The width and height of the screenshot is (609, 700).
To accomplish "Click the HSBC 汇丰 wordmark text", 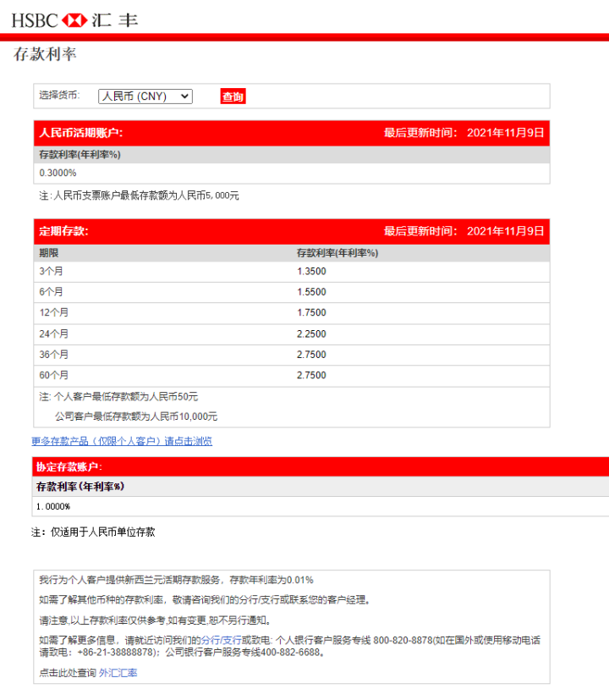I will pos(75,20).
